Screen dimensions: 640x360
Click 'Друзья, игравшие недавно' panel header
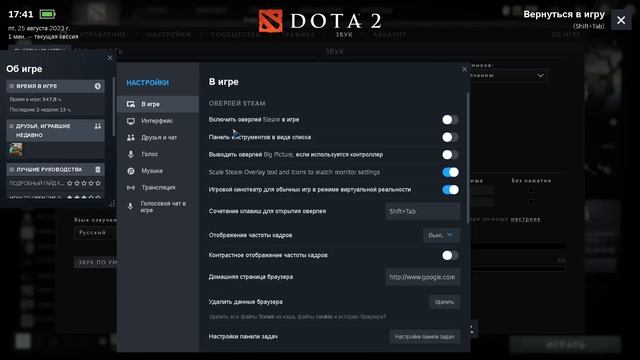tap(55, 131)
